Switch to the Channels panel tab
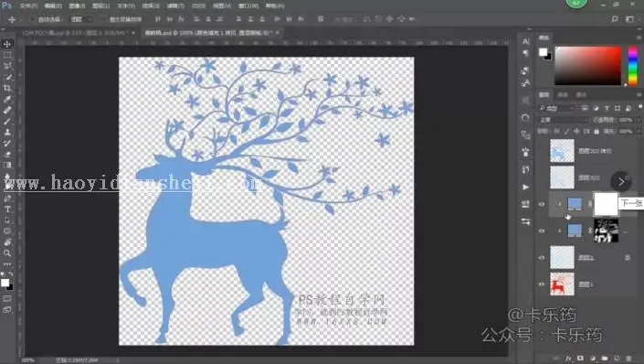 (x=563, y=94)
